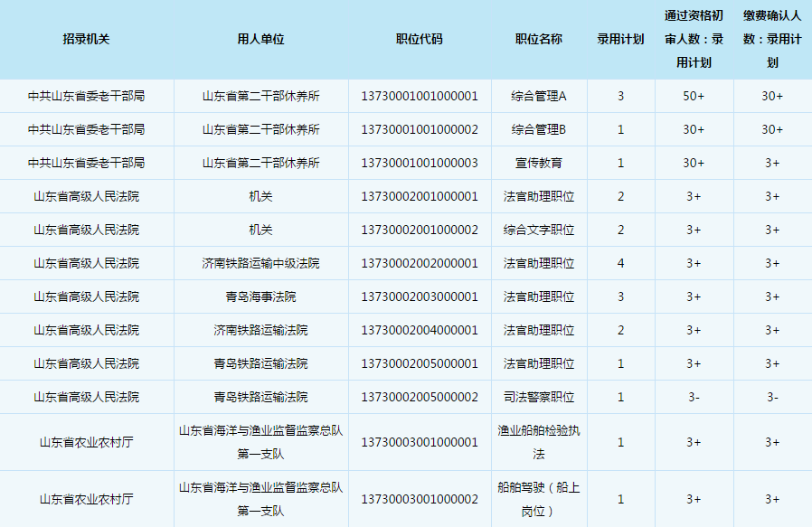Click the 缴费确认人数 column header
This screenshot has width=812, height=527.
point(772,40)
